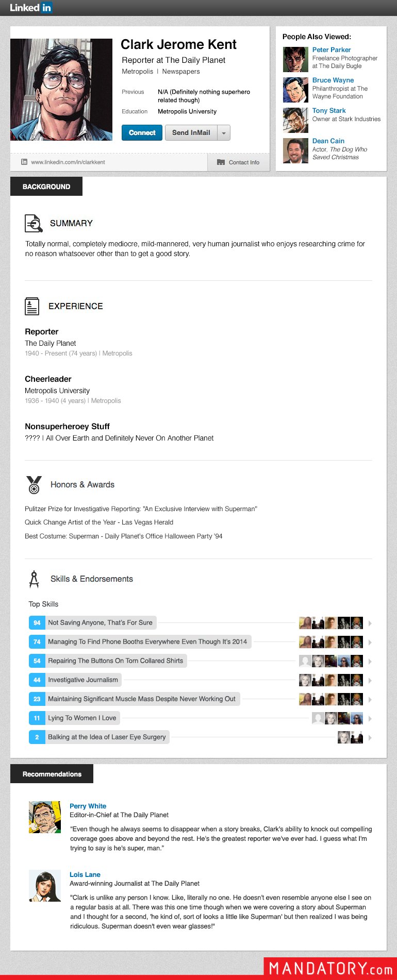Select the Background section tab
The image size is (397, 980).
click(46, 187)
